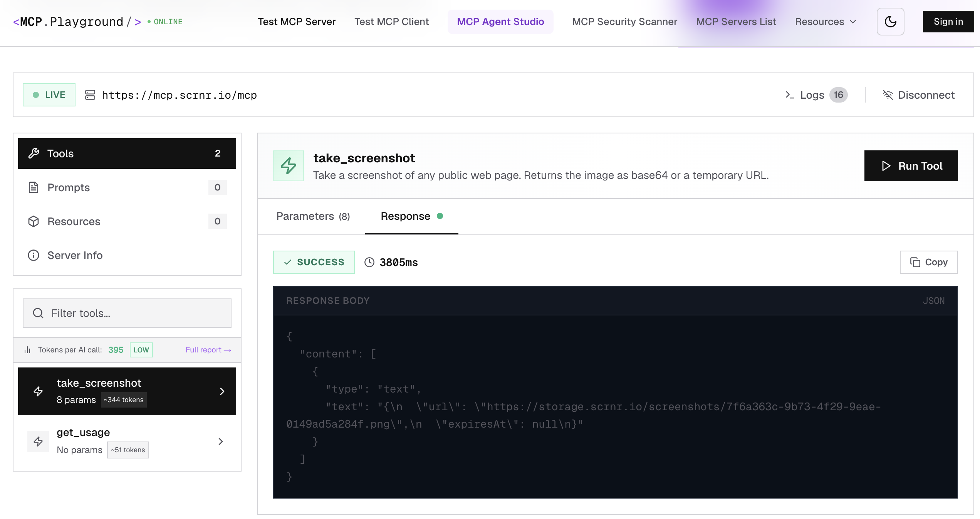
Task: Click the document icon beside Prompts
Action: 34,187
